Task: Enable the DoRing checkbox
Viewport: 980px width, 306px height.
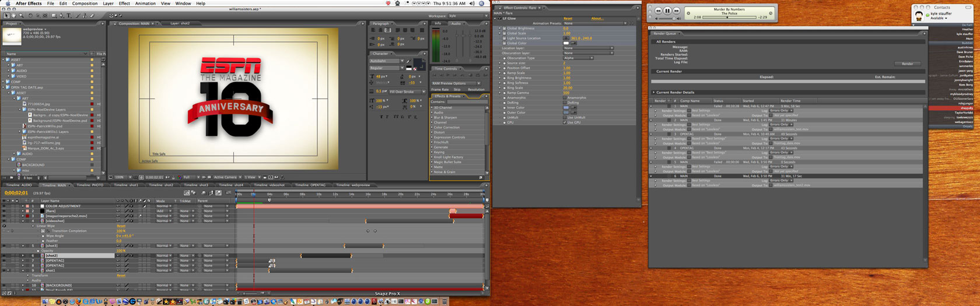Action: (565, 103)
